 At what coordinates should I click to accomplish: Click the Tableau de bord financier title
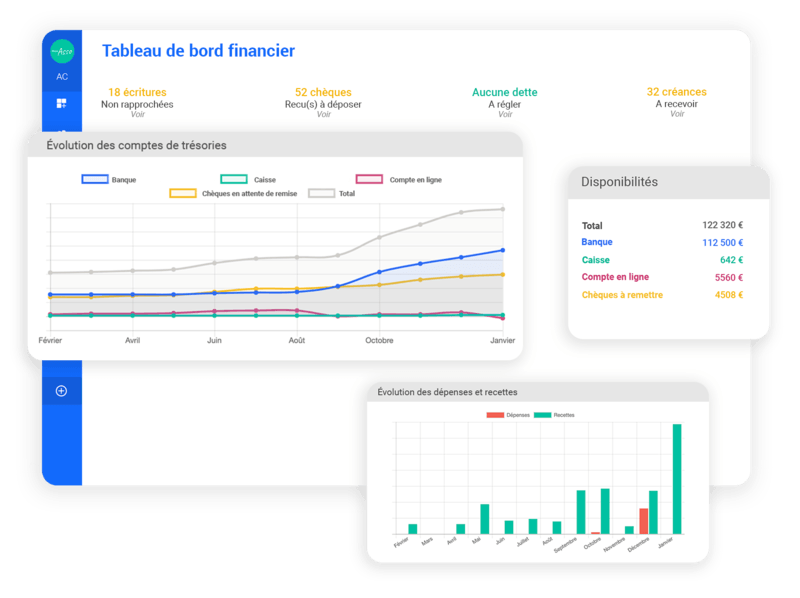(198, 51)
